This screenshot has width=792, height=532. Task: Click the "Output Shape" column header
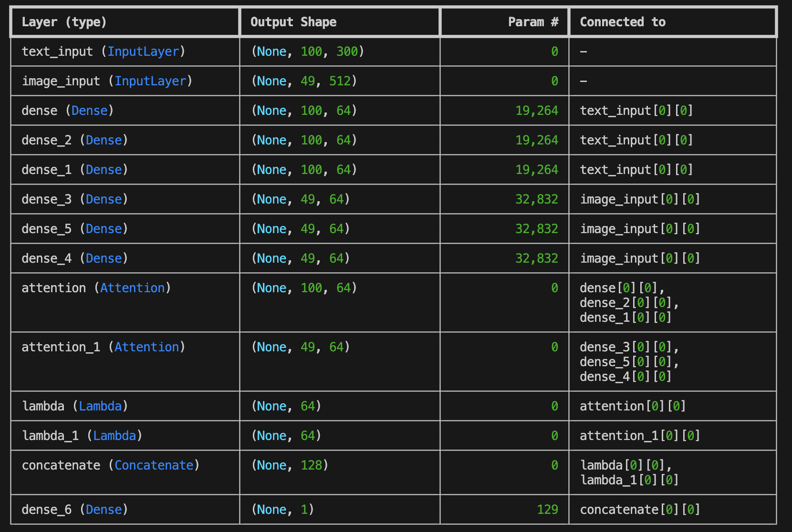(x=293, y=22)
